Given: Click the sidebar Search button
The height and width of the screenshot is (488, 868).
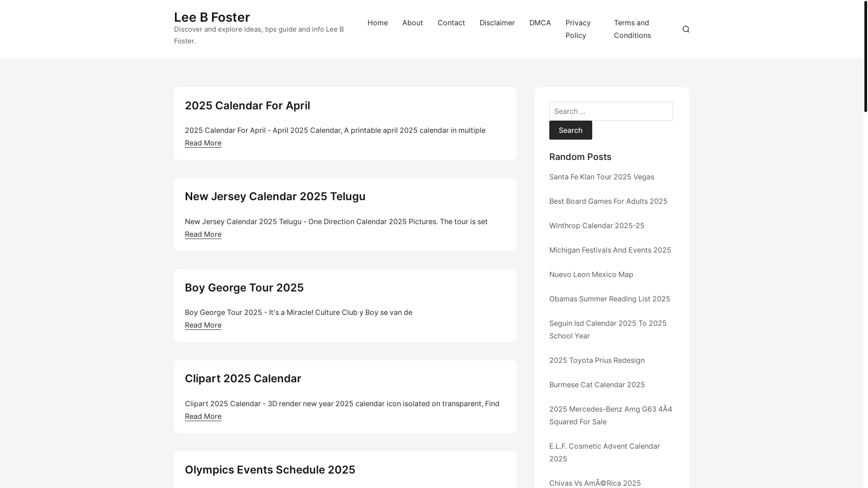Looking at the screenshot, I should 571,130.
